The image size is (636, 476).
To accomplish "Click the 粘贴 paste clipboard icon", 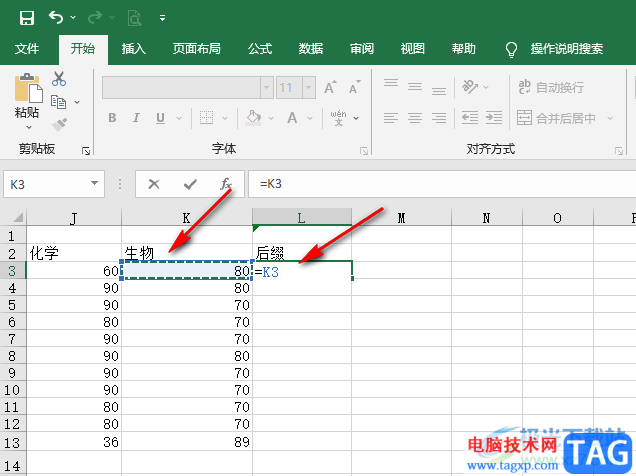I will (28, 88).
